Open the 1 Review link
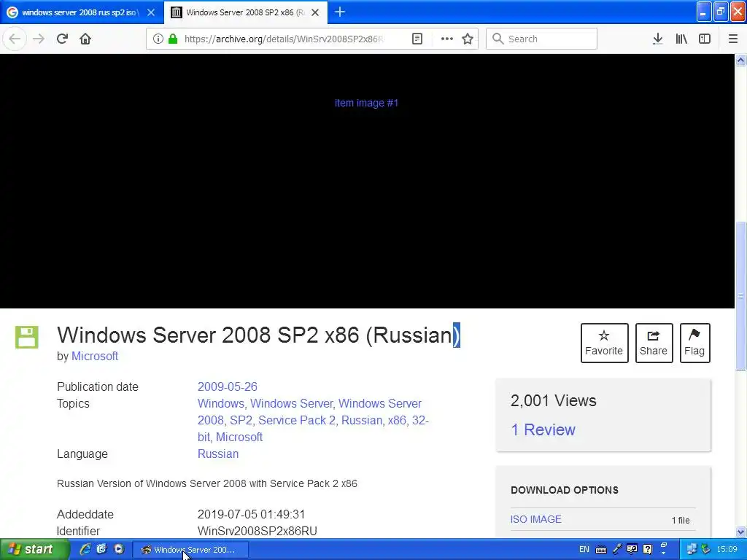 543,429
